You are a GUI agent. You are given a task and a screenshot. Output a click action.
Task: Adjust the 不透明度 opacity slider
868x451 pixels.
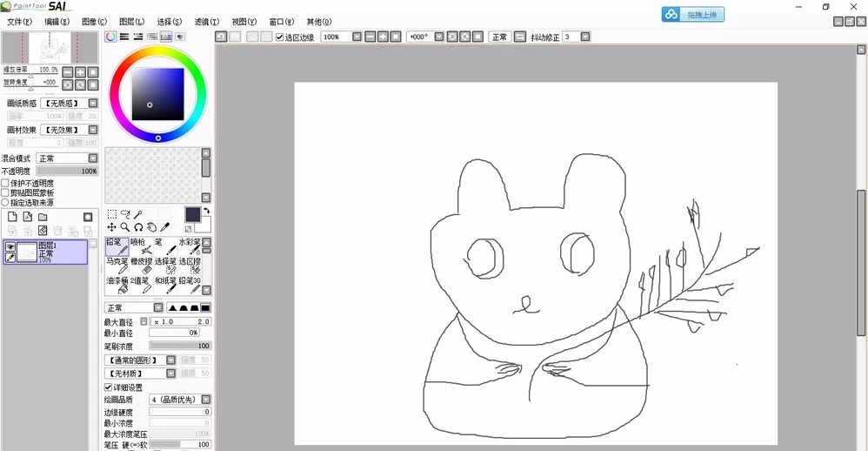67,172
